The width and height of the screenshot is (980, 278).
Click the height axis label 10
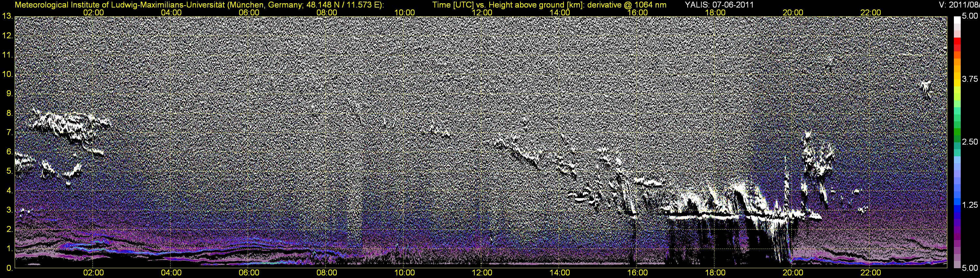7,74
